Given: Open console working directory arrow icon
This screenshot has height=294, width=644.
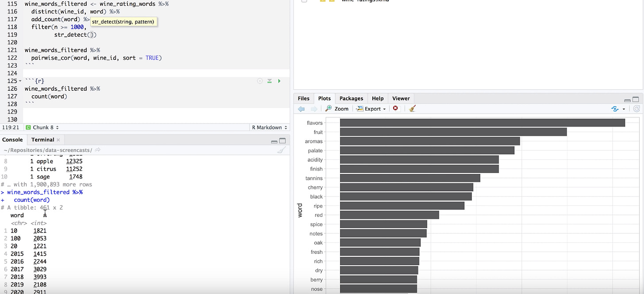Looking at the screenshot, I should 98,150.
